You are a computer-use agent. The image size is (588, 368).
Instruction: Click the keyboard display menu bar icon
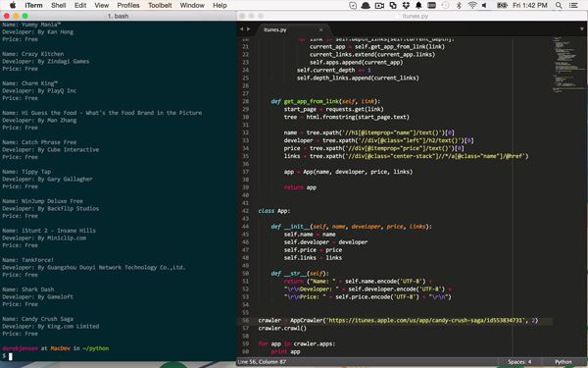431,5
